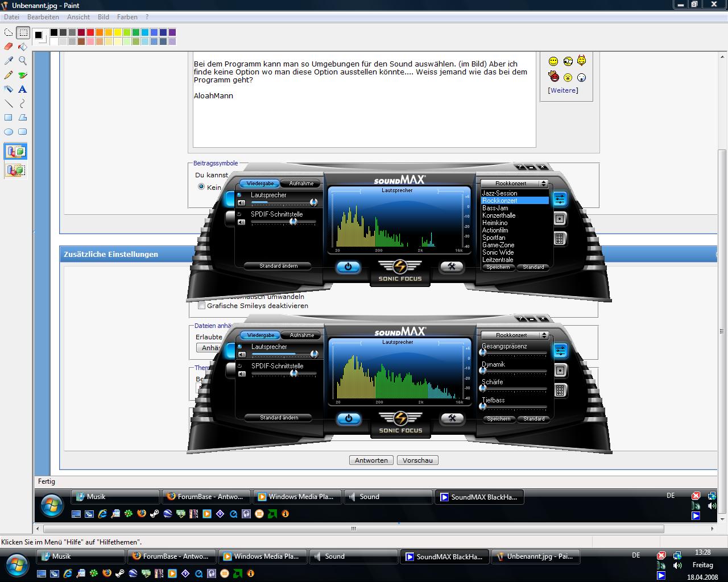Click the [Weitere] smileys link
Viewport: 728px width, 582px height.
pyautogui.click(x=563, y=90)
